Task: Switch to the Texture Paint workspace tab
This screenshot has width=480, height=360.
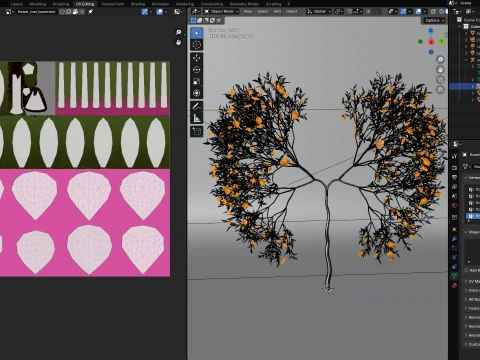Action: click(x=112, y=4)
